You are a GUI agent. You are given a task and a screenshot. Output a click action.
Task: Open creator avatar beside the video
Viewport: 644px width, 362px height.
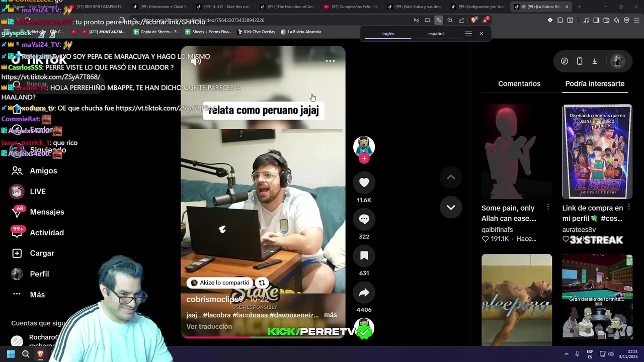pos(364,146)
